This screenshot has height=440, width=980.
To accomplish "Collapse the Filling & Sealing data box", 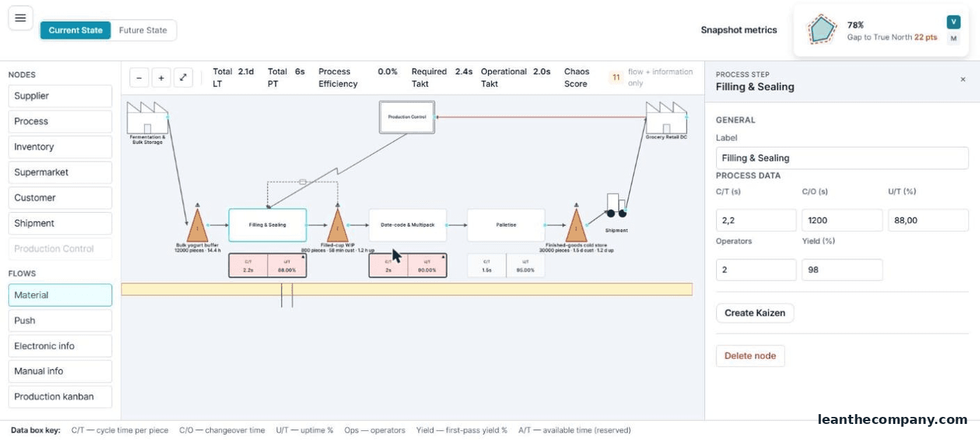I will point(302,257).
